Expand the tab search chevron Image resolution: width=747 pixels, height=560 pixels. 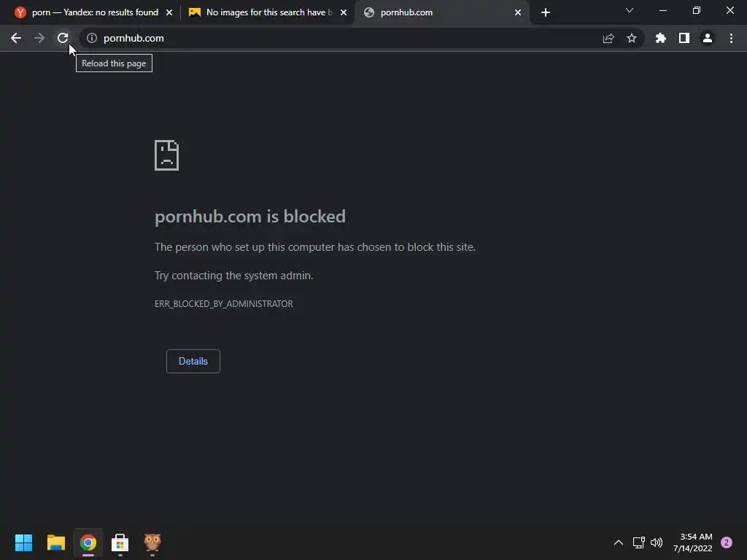click(x=630, y=10)
